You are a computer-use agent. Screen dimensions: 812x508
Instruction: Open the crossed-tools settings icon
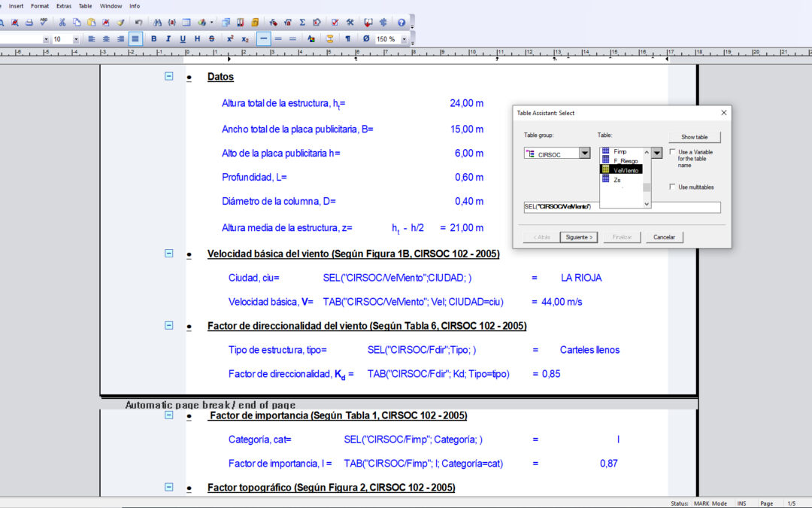[350, 23]
